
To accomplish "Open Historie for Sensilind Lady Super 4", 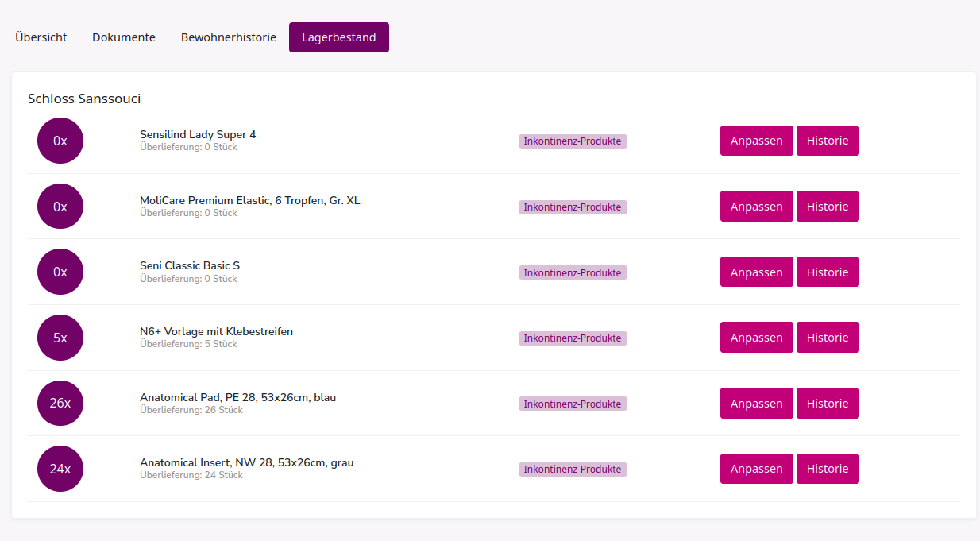I will pos(828,141).
